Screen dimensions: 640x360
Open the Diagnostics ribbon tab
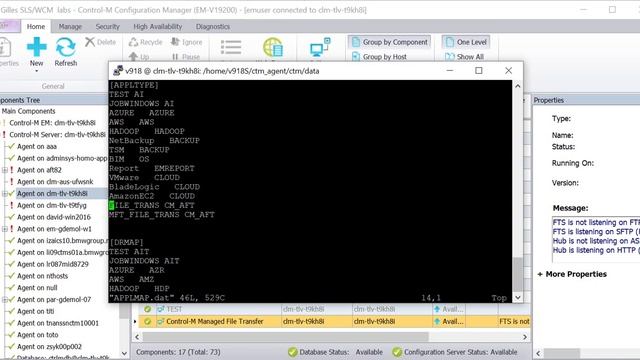pyautogui.click(x=213, y=27)
